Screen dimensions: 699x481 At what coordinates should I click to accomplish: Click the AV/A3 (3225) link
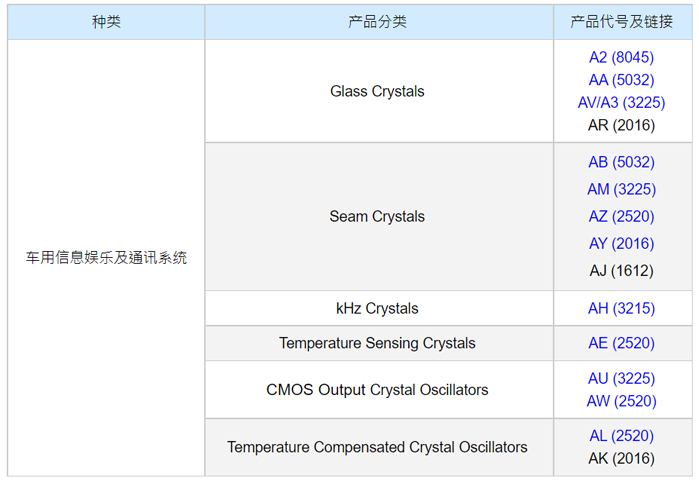[x=621, y=102]
